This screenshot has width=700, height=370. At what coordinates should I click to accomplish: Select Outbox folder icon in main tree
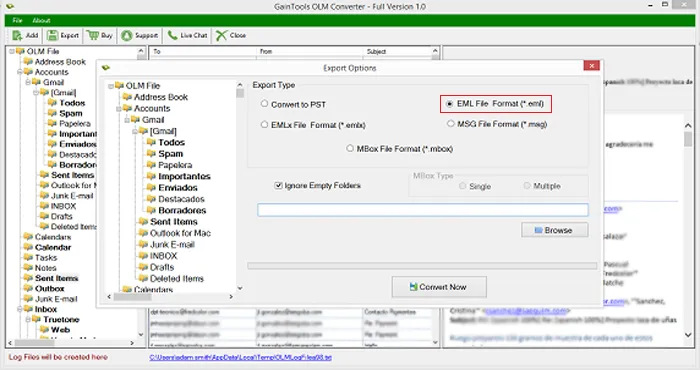[28, 288]
